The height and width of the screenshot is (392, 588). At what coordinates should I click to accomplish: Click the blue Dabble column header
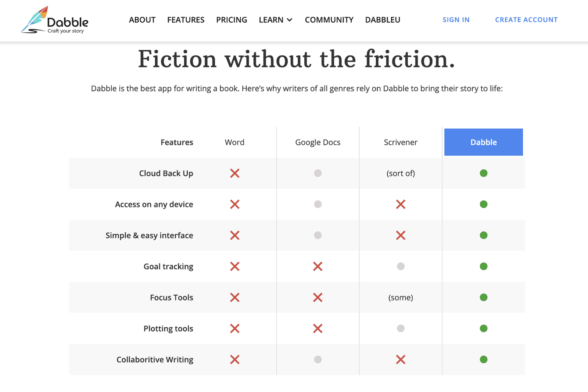pos(483,142)
